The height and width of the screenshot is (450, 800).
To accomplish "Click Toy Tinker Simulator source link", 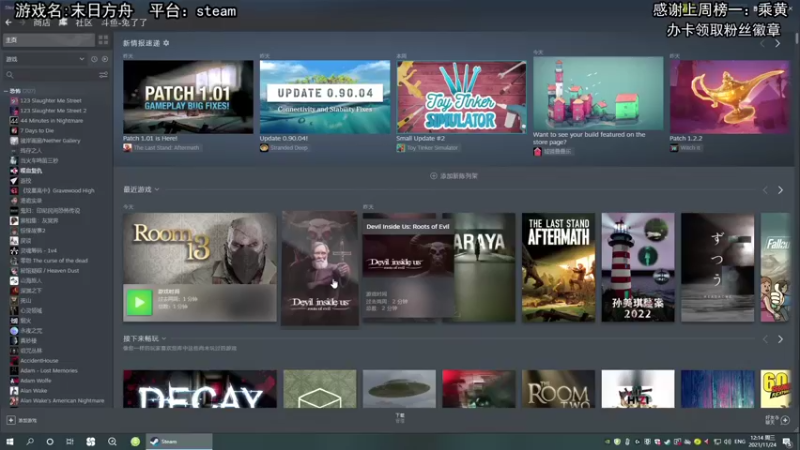I will pos(428,148).
